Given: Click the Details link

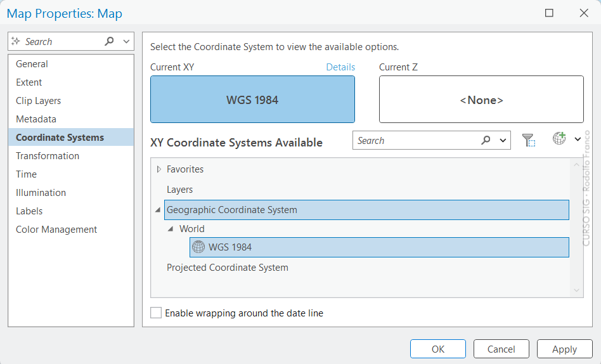Looking at the screenshot, I should (x=340, y=67).
